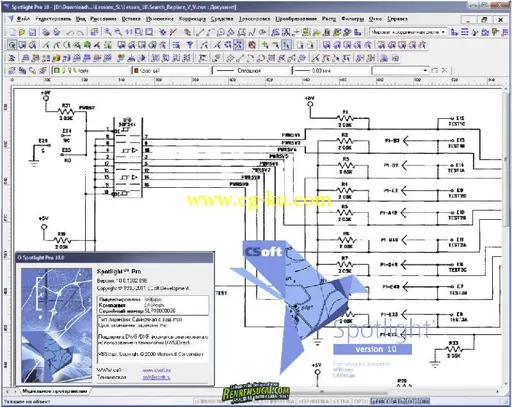
Task: Click the Open file folder icon
Action: (22, 32)
